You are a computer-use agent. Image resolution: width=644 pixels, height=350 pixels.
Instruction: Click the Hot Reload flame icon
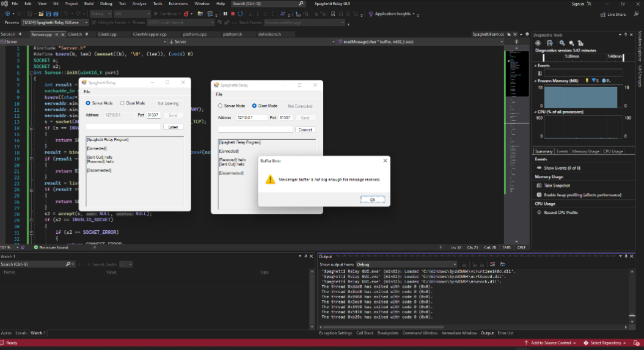click(186, 13)
